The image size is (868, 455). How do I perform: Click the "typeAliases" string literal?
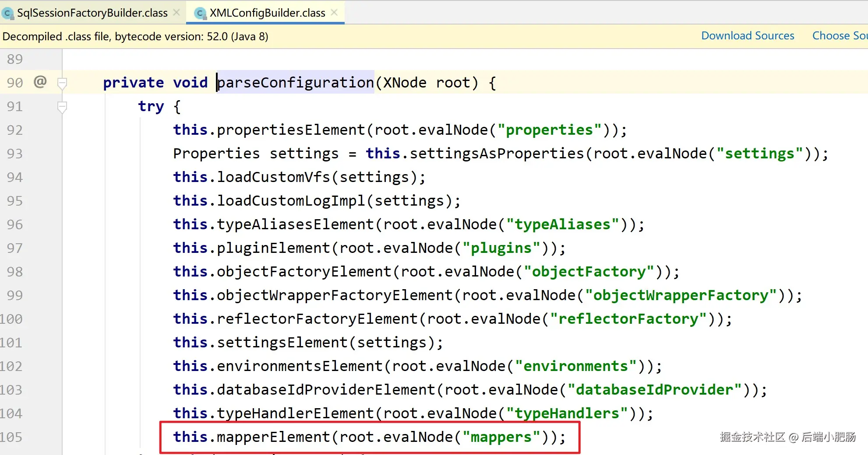click(x=562, y=224)
